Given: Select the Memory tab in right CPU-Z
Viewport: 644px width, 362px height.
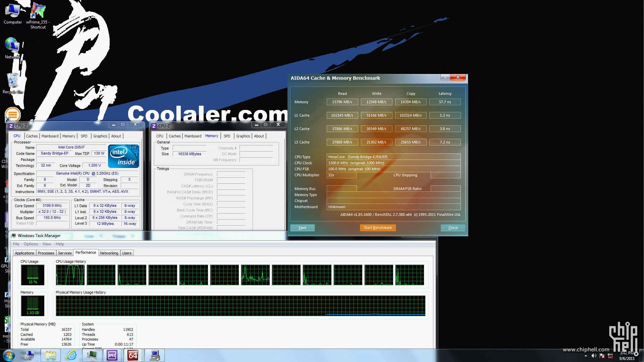Looking at the screenshot, I should click(211, 136).
